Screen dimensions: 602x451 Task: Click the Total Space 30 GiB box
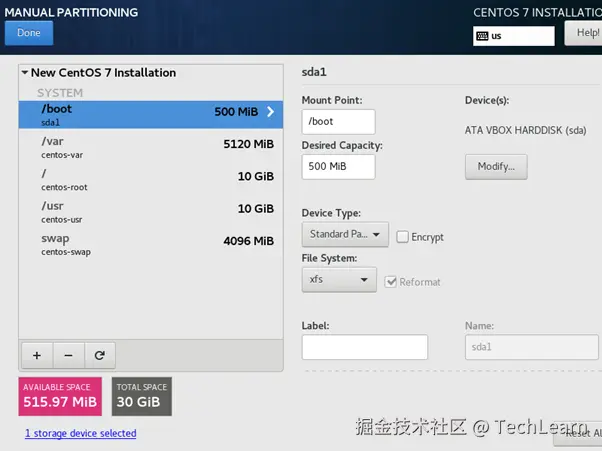(x=142, y=396)
